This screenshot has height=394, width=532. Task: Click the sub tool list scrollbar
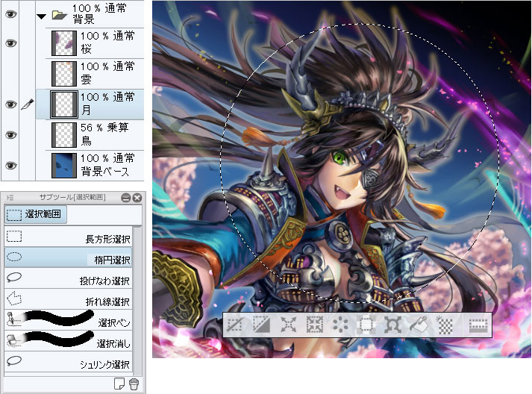coord(137,298)
